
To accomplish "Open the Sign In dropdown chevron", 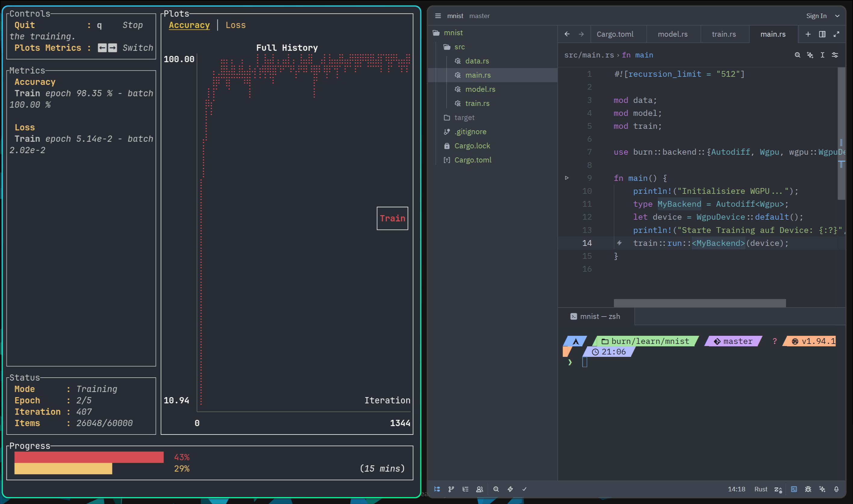I will [837, 16].
